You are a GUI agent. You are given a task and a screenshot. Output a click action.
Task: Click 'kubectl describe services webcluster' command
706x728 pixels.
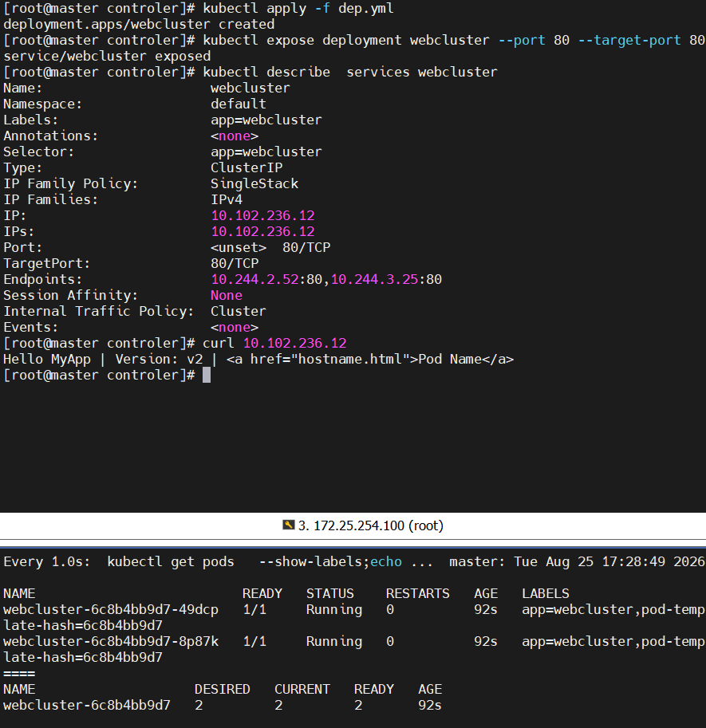click(x=350, y=72)
